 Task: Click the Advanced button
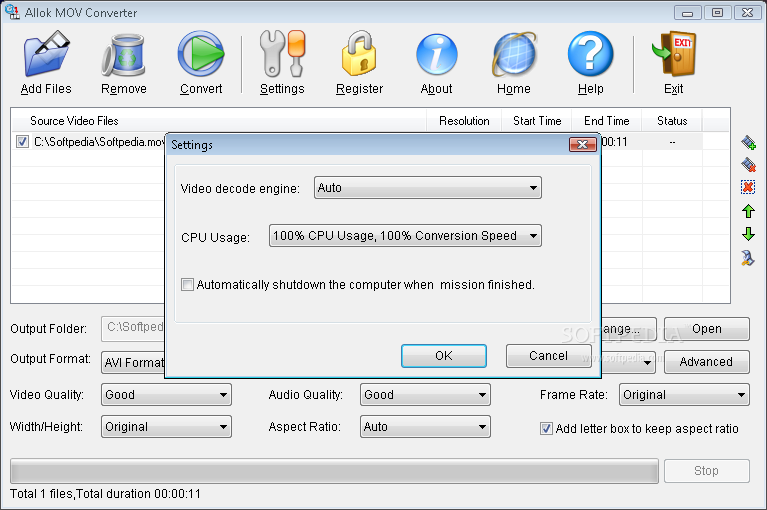706,362
